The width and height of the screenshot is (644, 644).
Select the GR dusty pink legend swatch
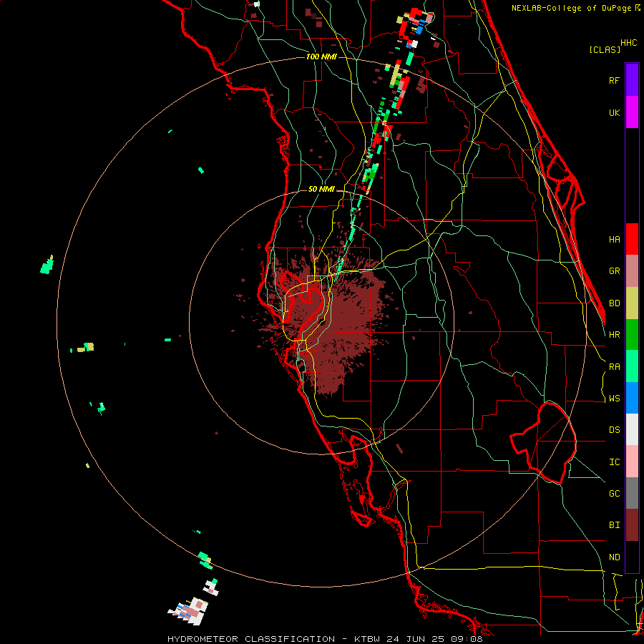pyautogui.click(x=632, y=271)
